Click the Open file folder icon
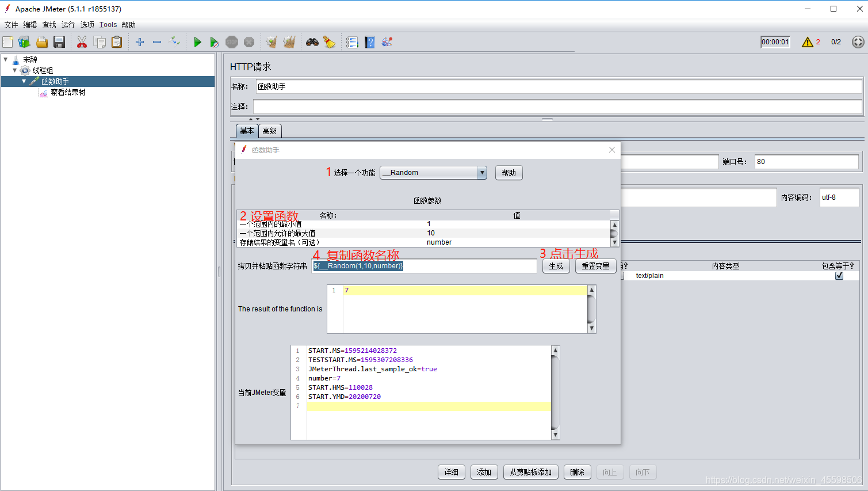This screenshot has height=491, width=868. (x=42, y=42)
